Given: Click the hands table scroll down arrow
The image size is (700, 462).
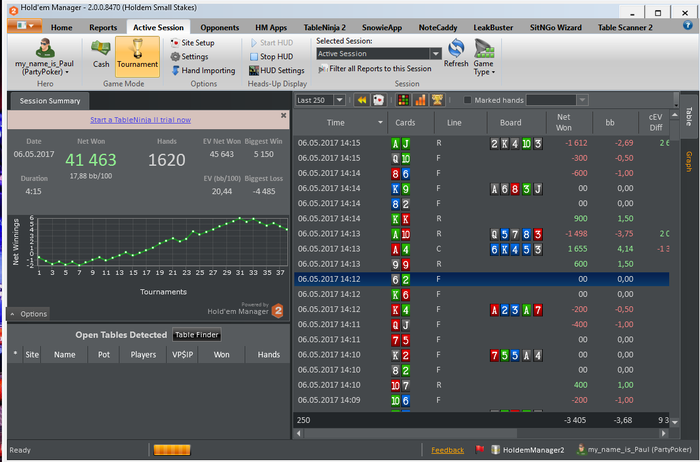Looking at the screenshot, I should (675, 421).
